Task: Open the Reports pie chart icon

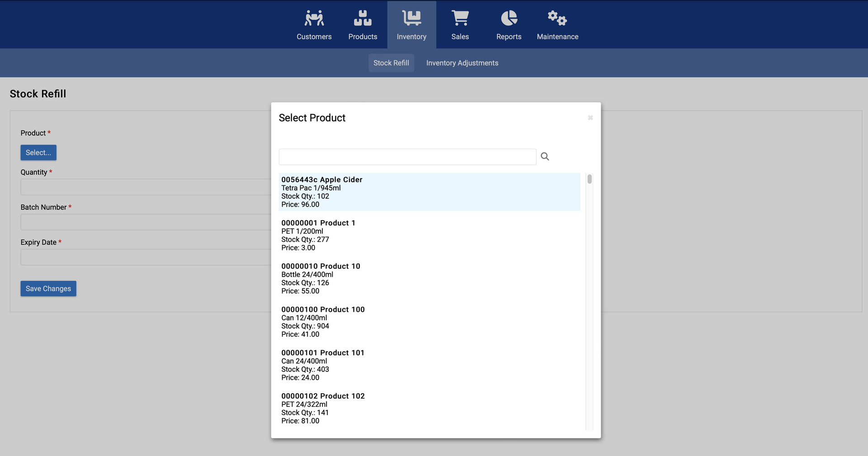Action: (x=509, y=19)
